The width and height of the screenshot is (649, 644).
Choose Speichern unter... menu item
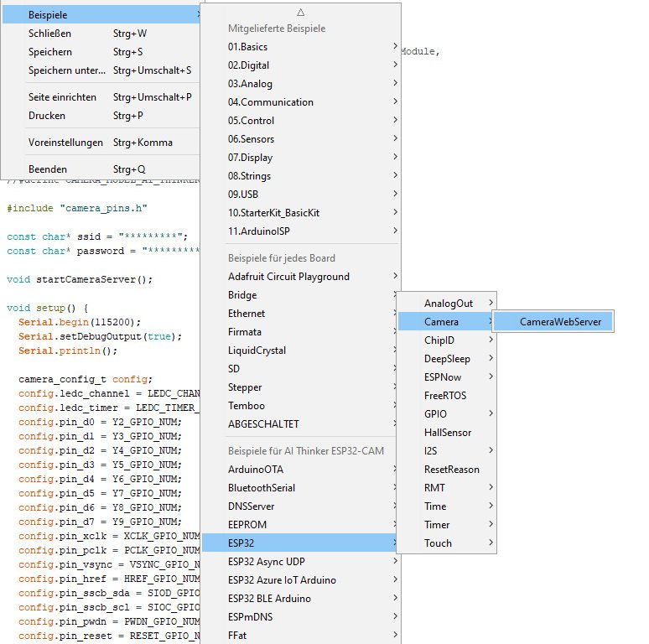67,70
